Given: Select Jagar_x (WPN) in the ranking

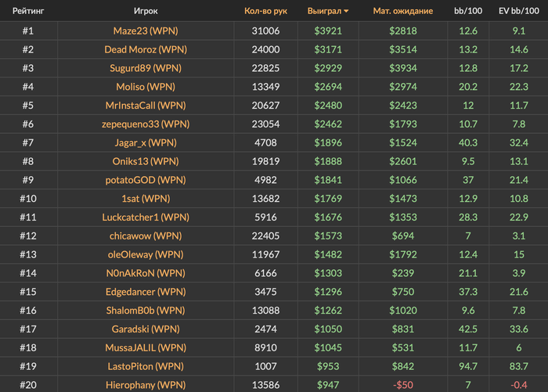Looking at the screenshot, I should coord(146,142).
